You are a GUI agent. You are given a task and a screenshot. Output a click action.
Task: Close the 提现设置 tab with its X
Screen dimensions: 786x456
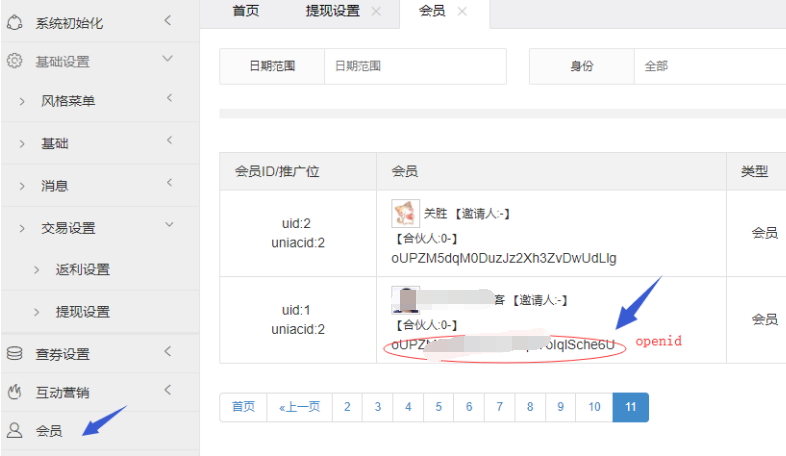(x=376, y=11)
